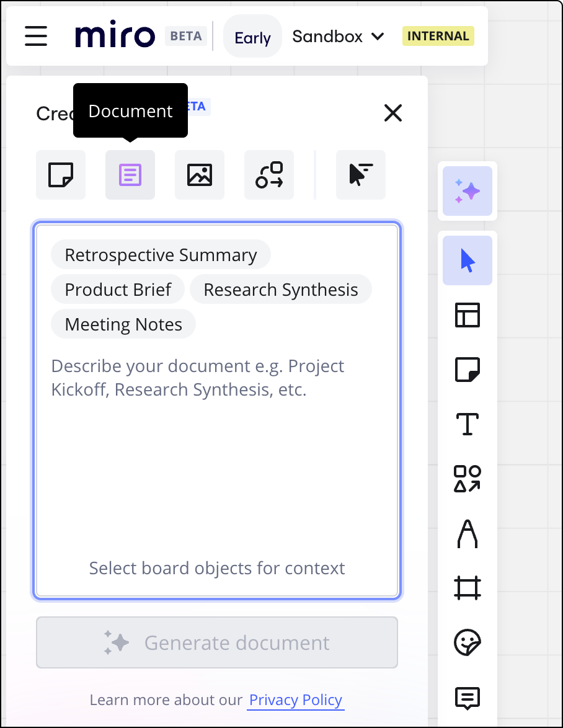Open the Stickers and emoji tool
The image size is (563, 728).
(x=468, y=642)
